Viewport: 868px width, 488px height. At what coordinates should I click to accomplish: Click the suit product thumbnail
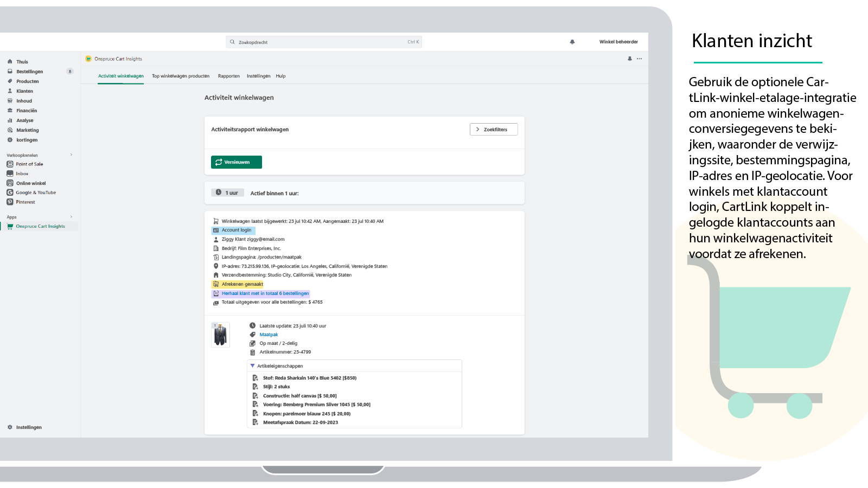tap(220, 335)
